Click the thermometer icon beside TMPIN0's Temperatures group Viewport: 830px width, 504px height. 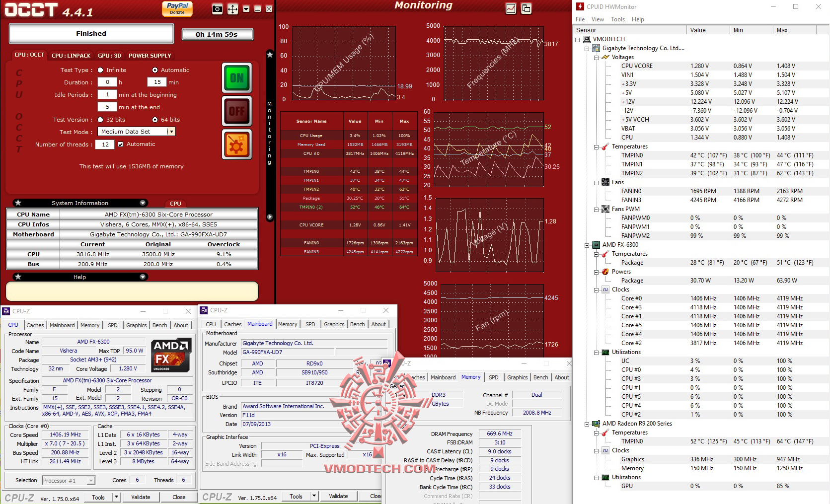(605, 146)
